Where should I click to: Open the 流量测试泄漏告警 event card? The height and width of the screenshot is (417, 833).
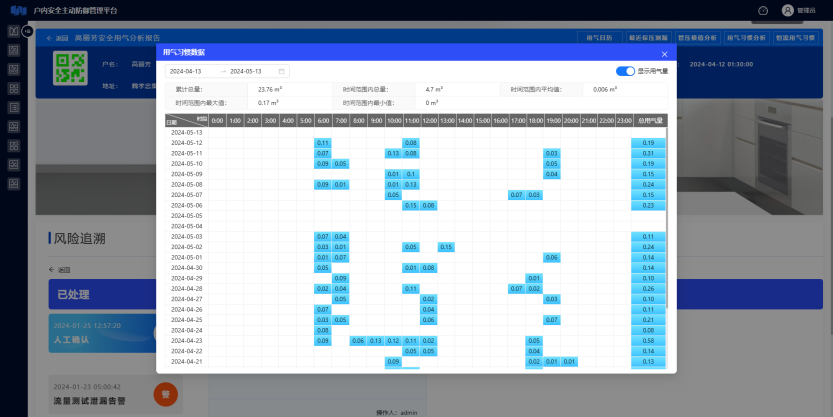[x=115, y=394]
